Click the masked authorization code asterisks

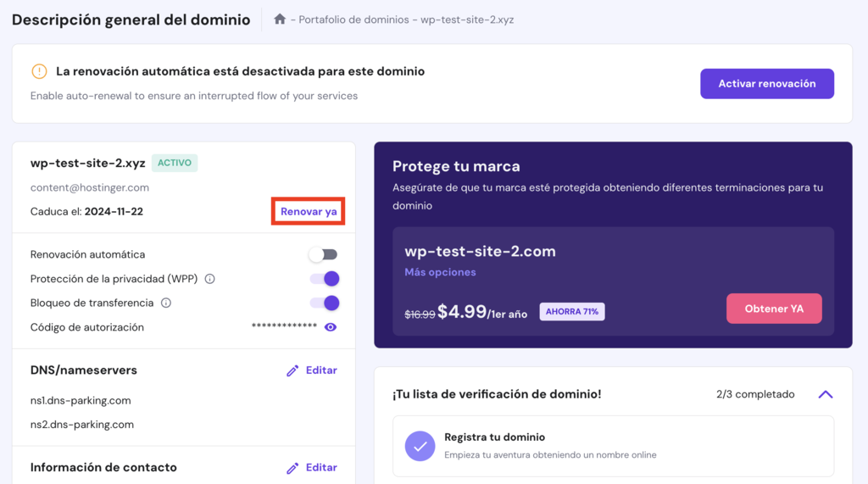tap(284, 326)
